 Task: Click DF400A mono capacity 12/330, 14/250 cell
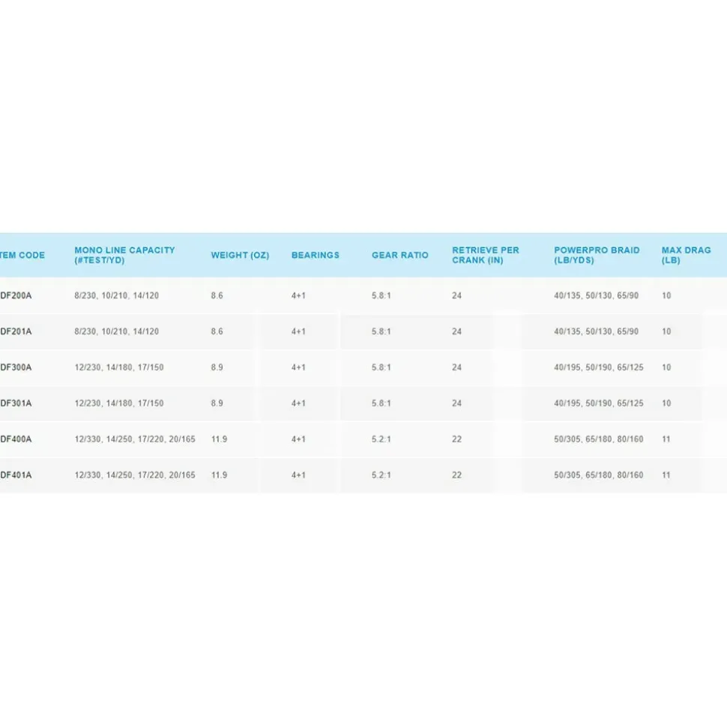[x=135, y=439]
